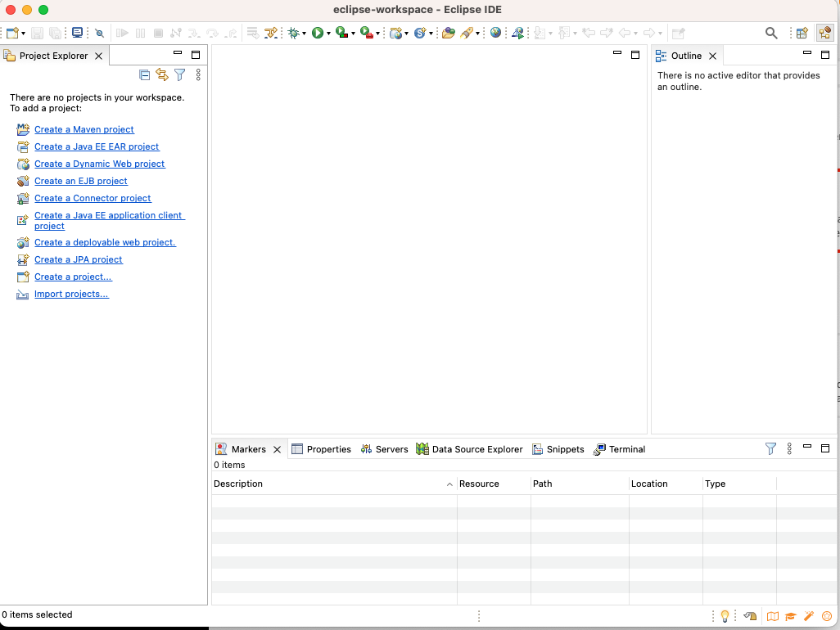Click the graduation cap Tutorials icon in status bar
This screenshot has height=630, width=840.
click(x=790, y=616)
